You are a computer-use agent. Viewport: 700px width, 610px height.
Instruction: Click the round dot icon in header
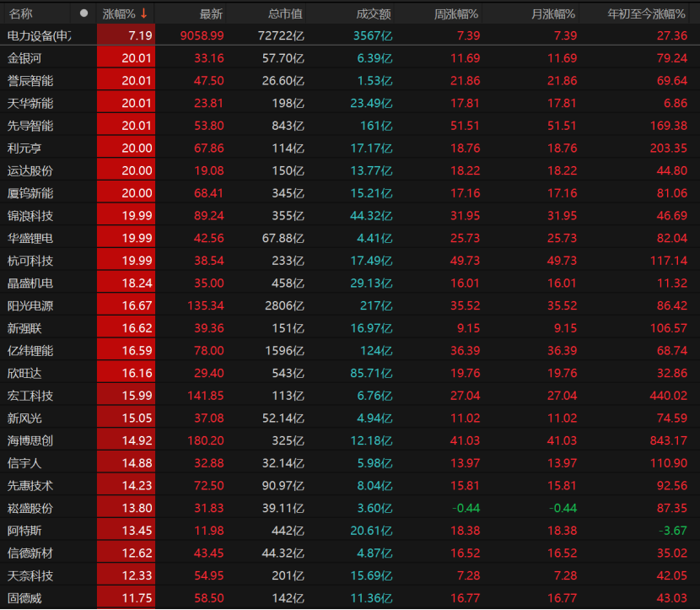tap(83, 13)
